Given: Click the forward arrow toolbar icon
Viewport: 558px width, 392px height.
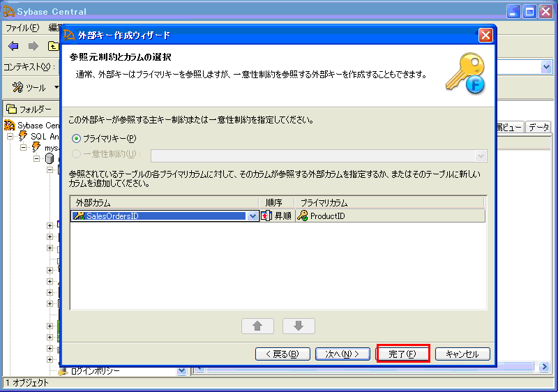Looking at the screenshot, I should (x=33, y=46).
